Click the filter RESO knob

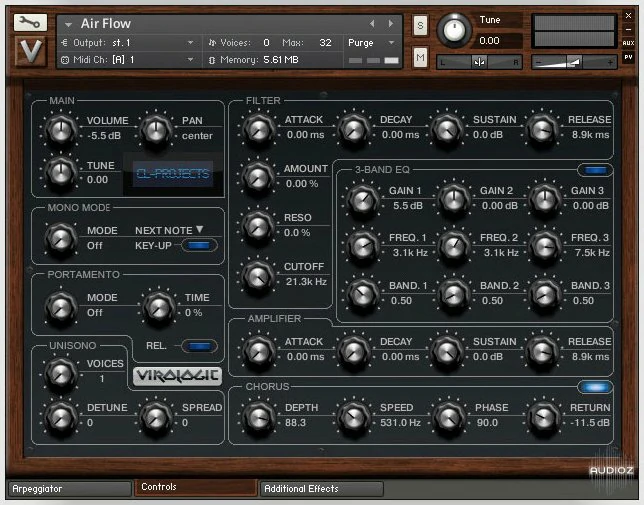(x=258, y=227)
